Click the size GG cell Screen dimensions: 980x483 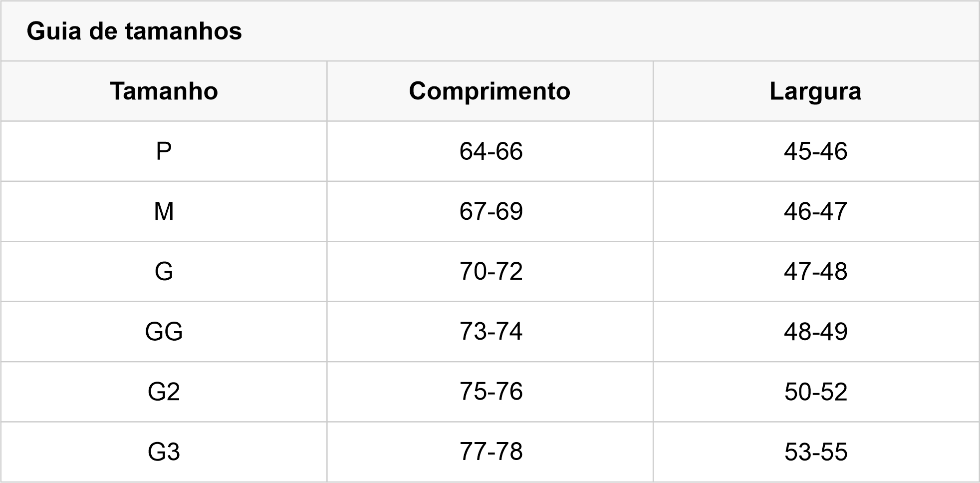(164, 332)
